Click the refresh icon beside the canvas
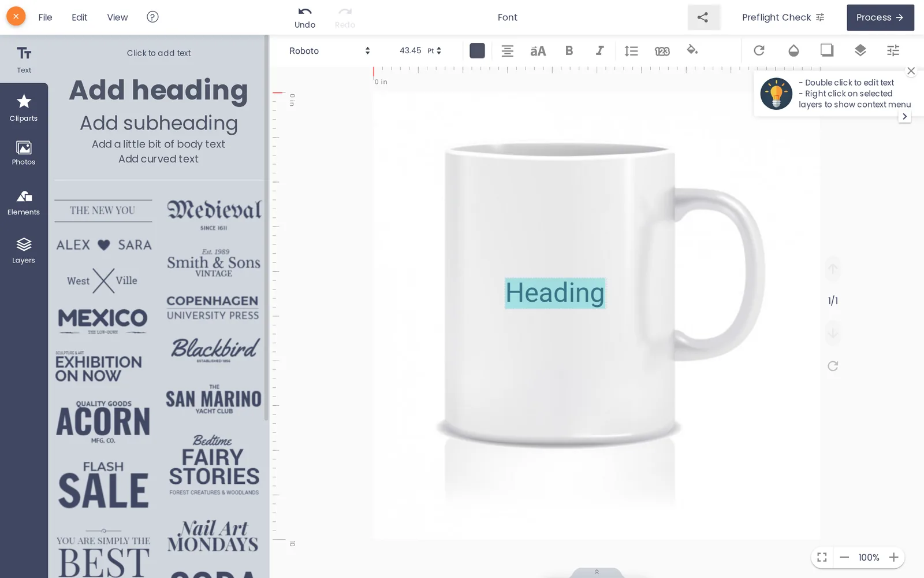924x578 pixels. click(x=833, y=366)
